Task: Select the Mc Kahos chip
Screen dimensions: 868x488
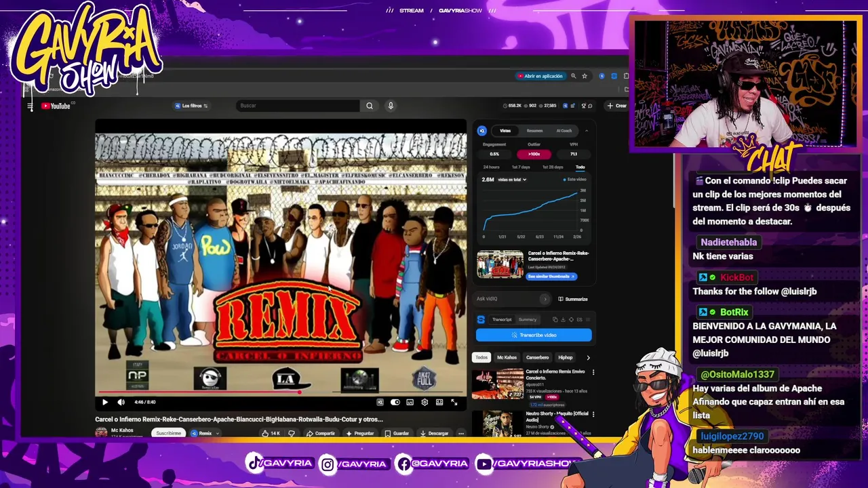Action: (507, 357)
